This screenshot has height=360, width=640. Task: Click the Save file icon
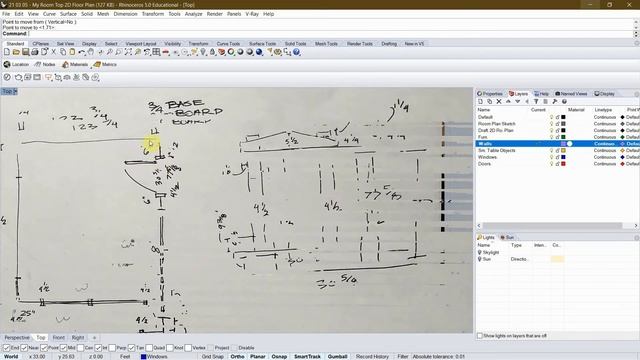click(x=25, y=52)
